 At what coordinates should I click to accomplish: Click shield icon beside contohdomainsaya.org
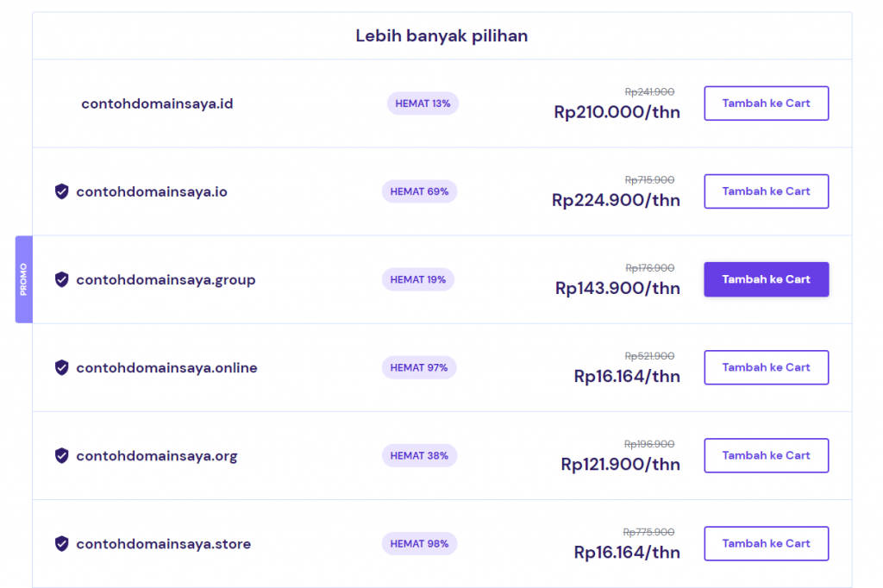[x=61, y=455]
